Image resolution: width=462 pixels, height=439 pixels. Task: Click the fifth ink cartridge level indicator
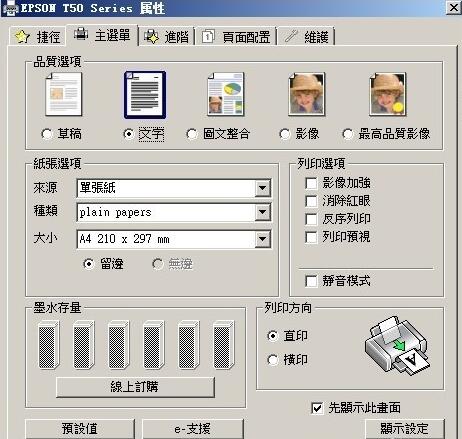pos(189,345)
